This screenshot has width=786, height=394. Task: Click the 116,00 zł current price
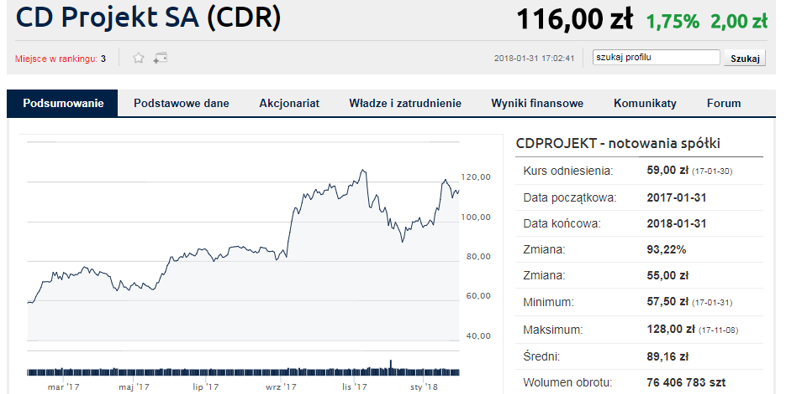(574, 20)
